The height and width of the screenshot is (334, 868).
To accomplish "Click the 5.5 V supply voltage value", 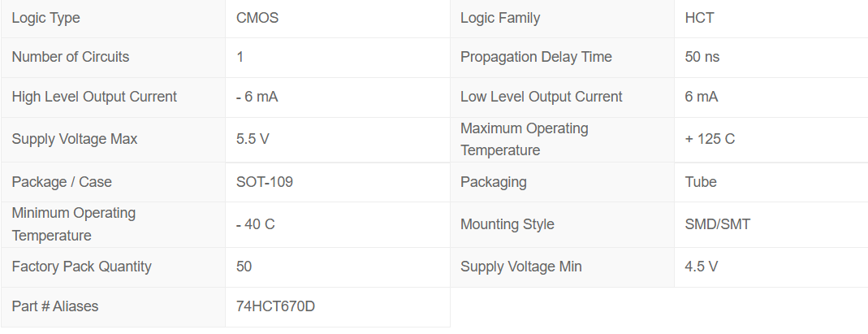I will click(253, 139).
